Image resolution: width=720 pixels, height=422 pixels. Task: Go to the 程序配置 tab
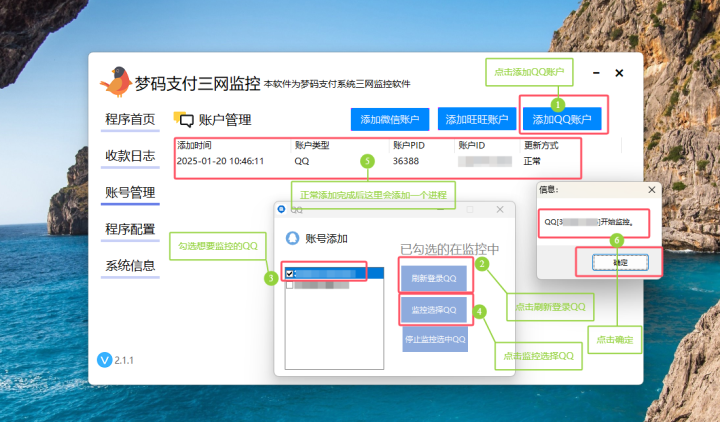[130, 229]
